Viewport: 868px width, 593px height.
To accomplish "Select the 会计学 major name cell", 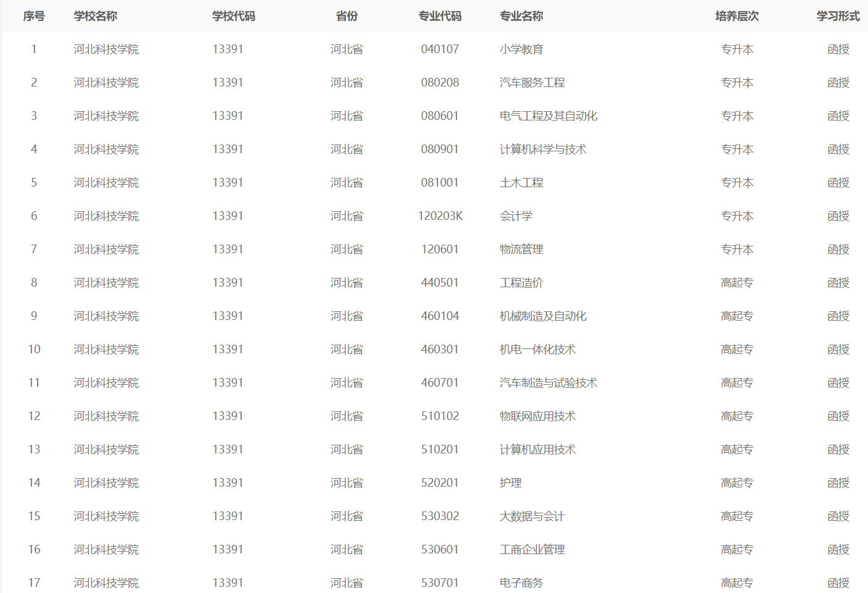I will [x=516, y=216].
